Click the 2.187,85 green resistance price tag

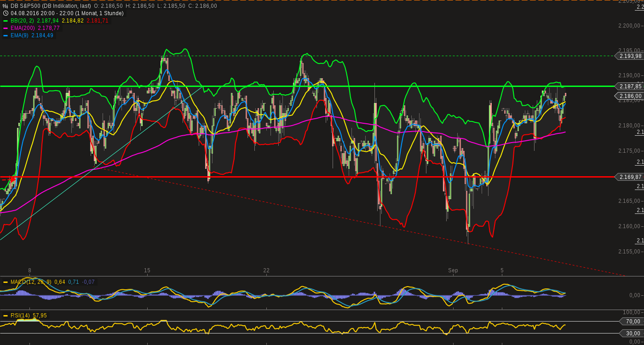pyautogui.click(x=630, y=86)
